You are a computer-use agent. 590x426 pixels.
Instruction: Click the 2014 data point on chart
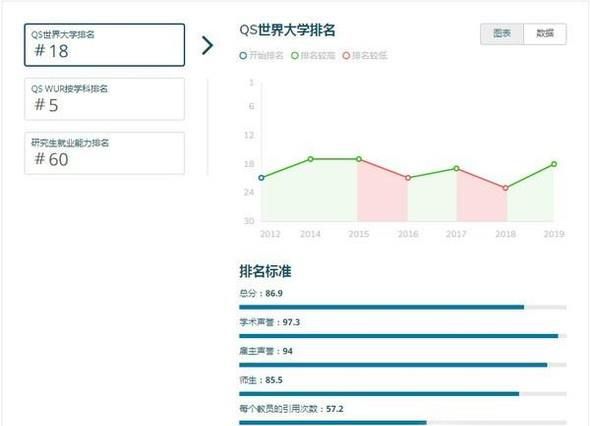pyautogui.click(x=310, y=159)
